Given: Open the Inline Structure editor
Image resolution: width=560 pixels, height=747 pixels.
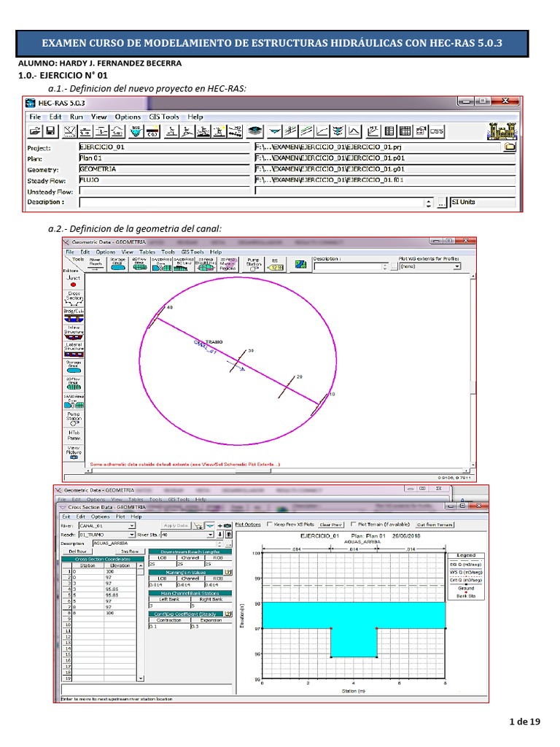Looking at the screenshot, I should 74,333.
